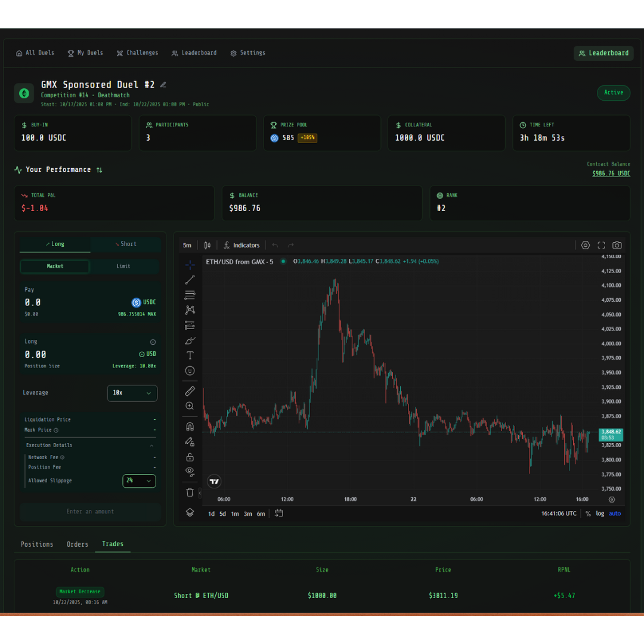Click the ruler measure tool
This screenshot has width=644, height=644.
coord(190,391)
